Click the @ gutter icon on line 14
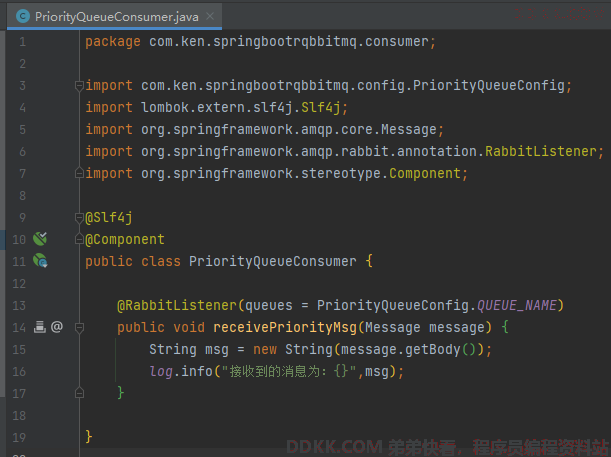Screen dimensions: 611x457 57,326
